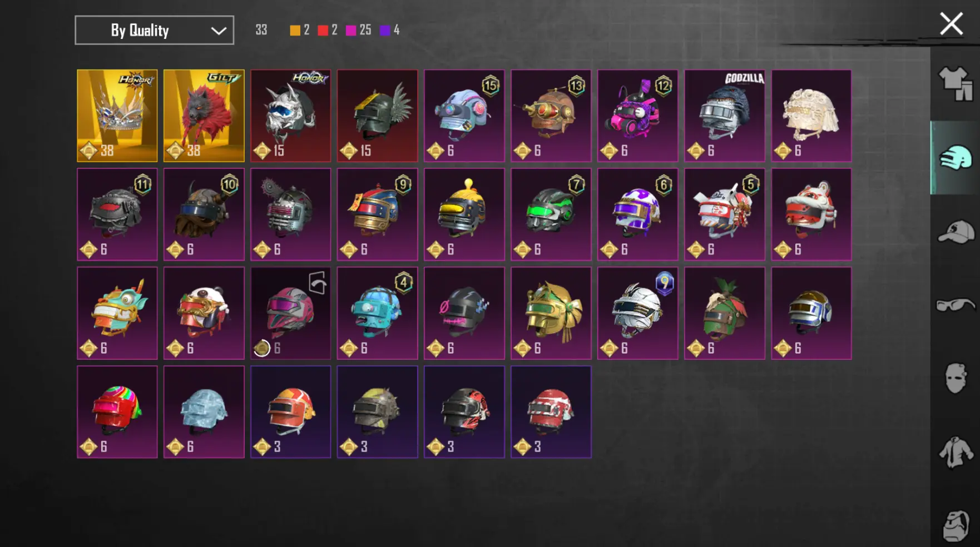The height and width of the screenshot is (547, 980).
Task: Choose the Godzilla helmet skin
Action: [725, 116]
